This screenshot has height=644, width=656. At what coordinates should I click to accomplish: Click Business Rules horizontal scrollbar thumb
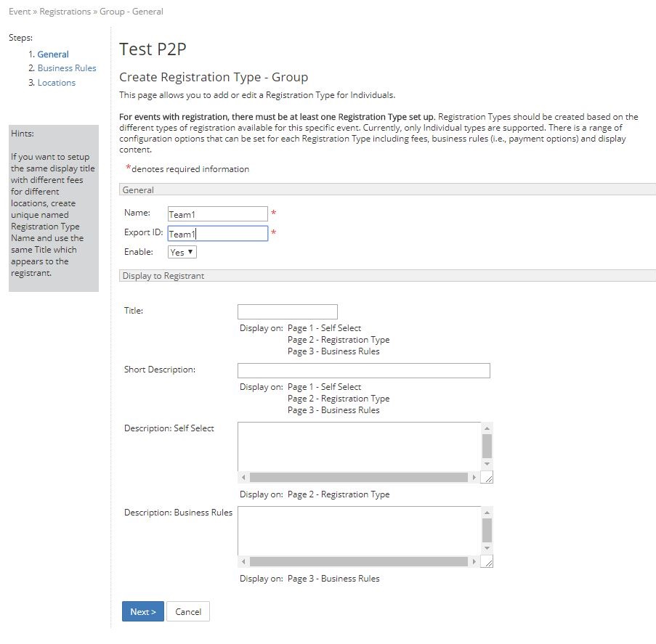coord(359,561)
